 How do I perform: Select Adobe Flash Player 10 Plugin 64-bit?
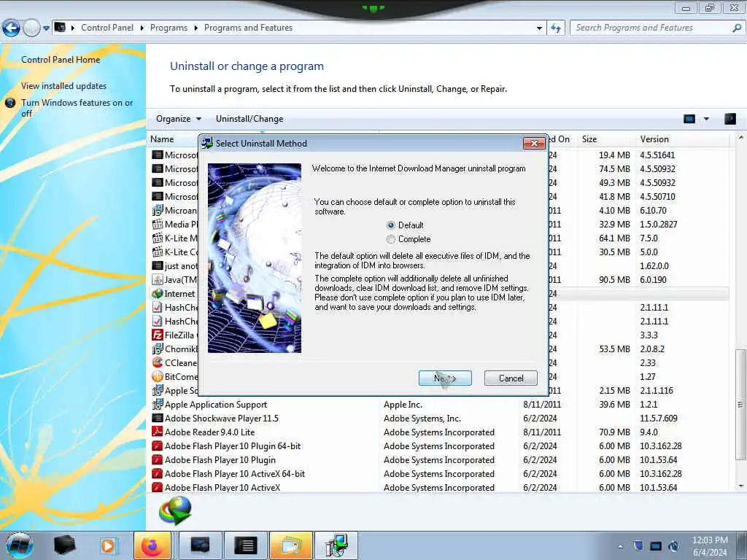[x=439, y=446]
